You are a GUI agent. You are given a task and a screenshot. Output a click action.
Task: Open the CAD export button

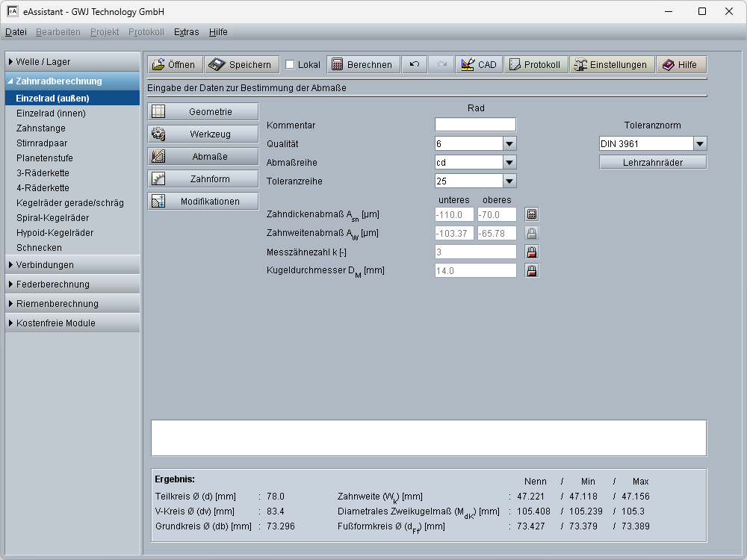(x=479, y=65)
